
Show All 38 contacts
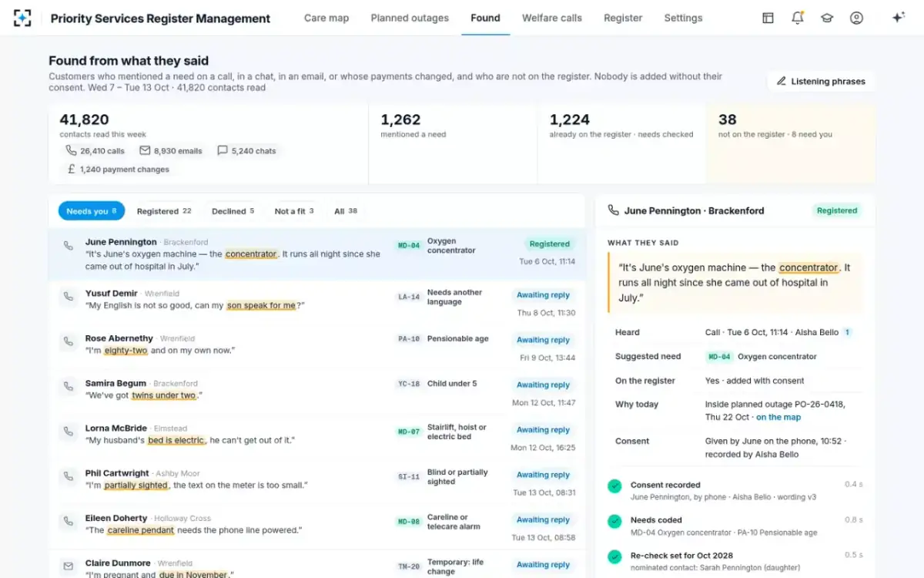pos(346,211)
